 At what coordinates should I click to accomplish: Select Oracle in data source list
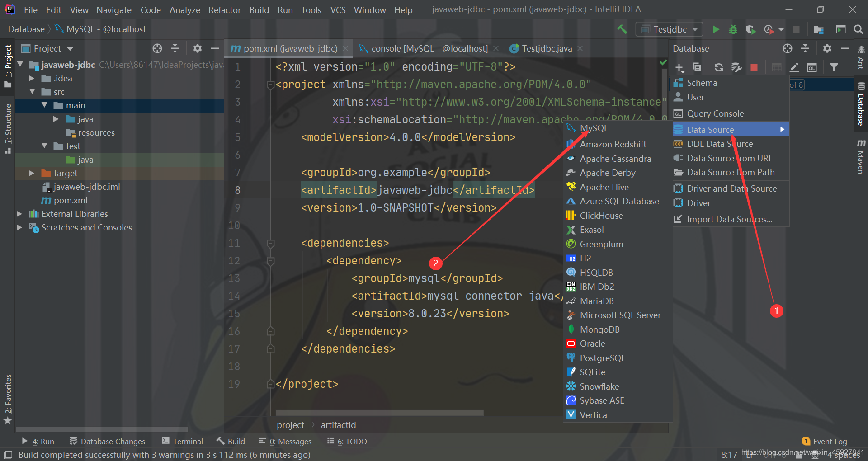[x=618, y=343]
